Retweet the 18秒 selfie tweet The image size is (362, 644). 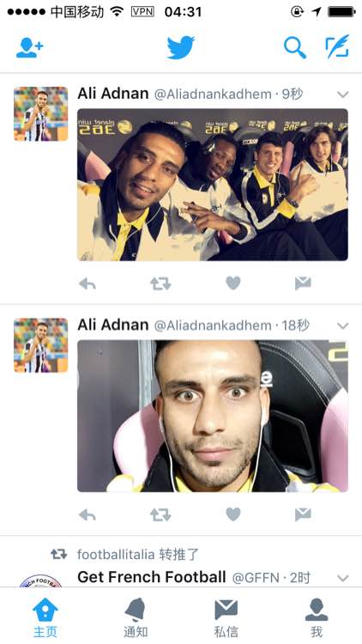tap(160, 514)
